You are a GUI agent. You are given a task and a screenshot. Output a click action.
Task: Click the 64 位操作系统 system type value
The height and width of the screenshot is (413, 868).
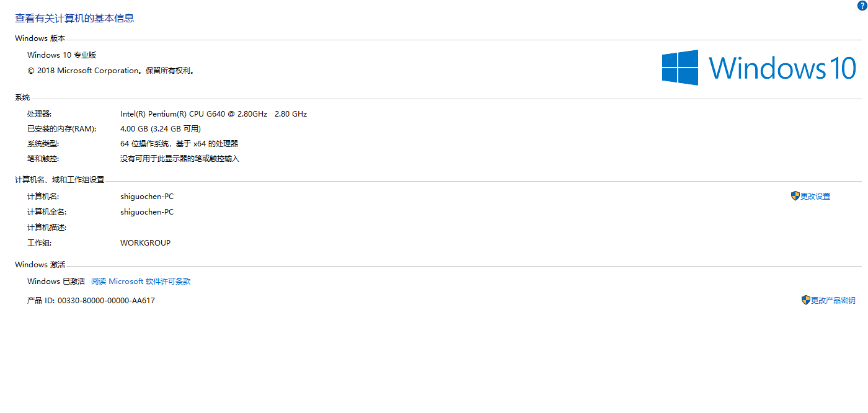coord(179,144)
